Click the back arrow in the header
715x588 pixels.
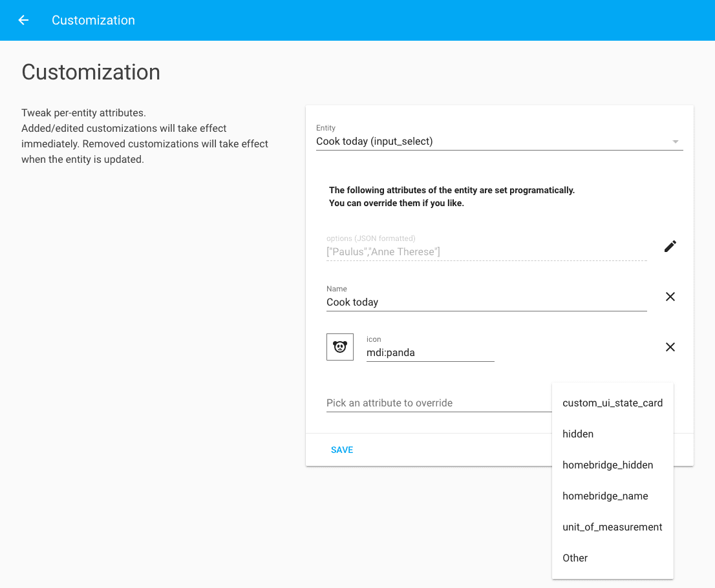click(23, 20)
